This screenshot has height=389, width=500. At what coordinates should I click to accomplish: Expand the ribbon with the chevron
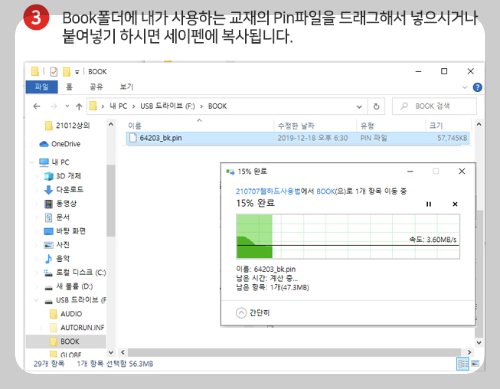[465, 87]
